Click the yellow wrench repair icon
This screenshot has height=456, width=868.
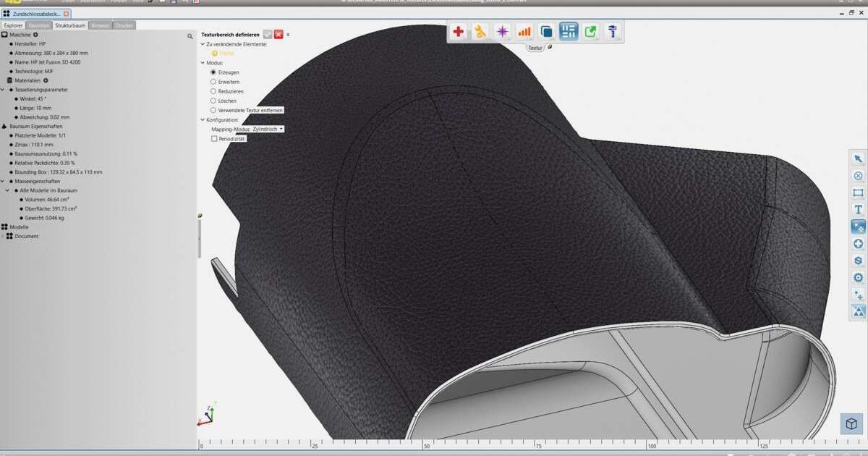click(x=480, y=31)
